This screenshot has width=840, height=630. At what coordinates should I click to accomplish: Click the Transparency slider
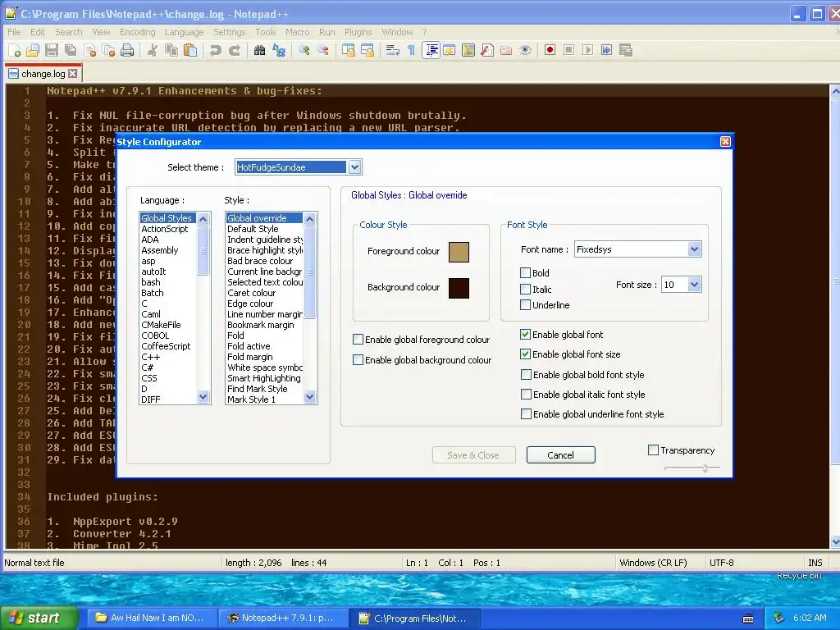692,468
